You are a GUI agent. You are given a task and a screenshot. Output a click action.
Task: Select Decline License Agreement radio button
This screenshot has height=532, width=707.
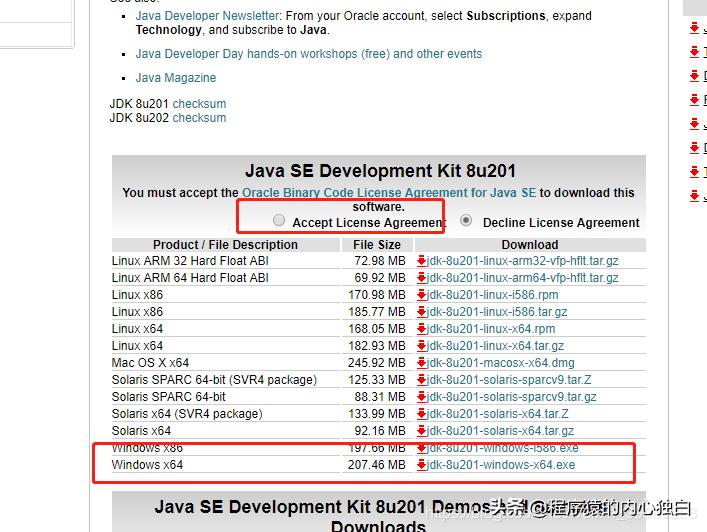click(x=466, y=221)
